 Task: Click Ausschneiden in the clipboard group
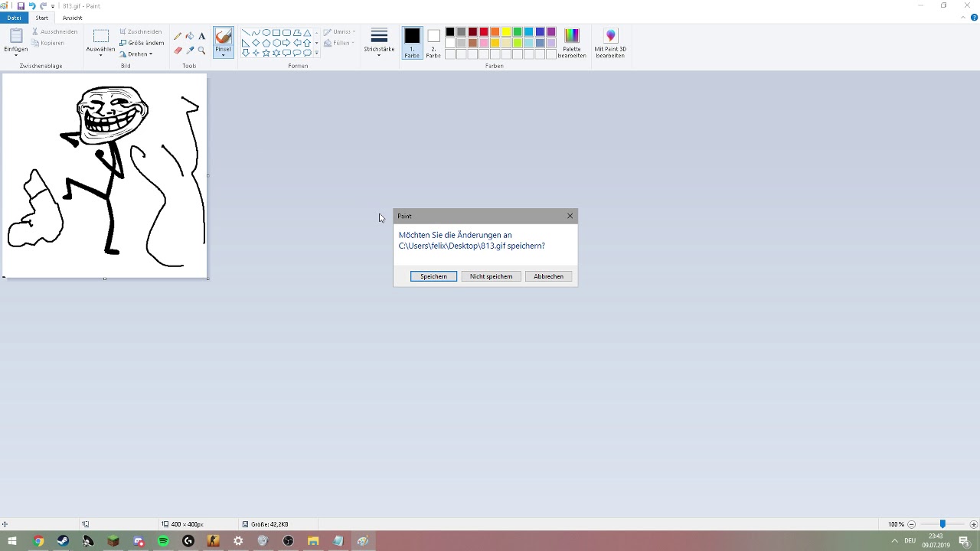pyautogui.click(x=54, y=31)
